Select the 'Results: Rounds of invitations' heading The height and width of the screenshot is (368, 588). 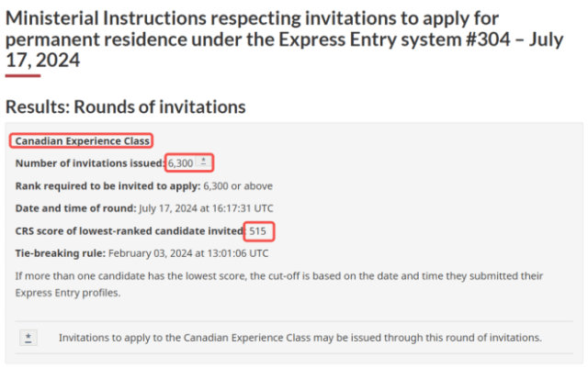click(126, 106)
